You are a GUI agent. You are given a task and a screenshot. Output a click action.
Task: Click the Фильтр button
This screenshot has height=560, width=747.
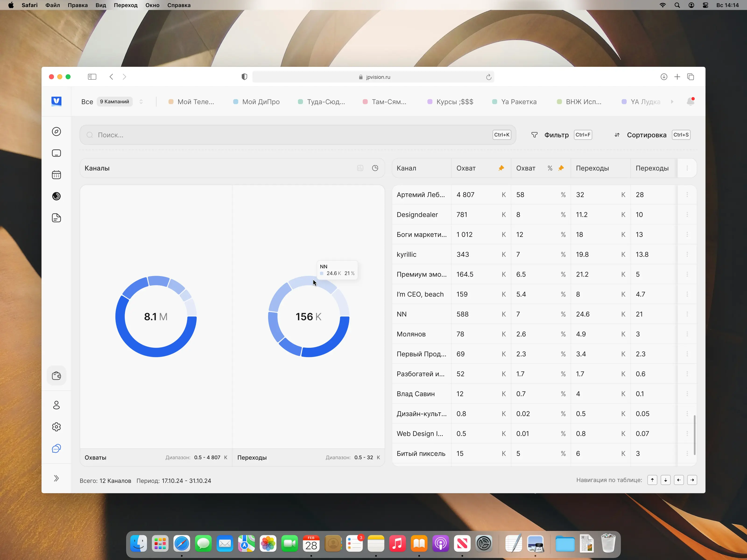click(556, 135)
